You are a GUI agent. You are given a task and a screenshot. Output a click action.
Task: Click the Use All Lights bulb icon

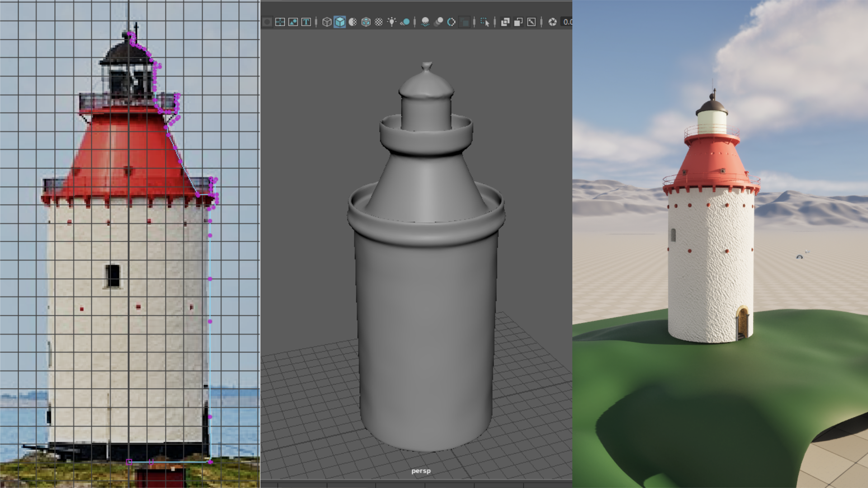(x=392, y=22)
